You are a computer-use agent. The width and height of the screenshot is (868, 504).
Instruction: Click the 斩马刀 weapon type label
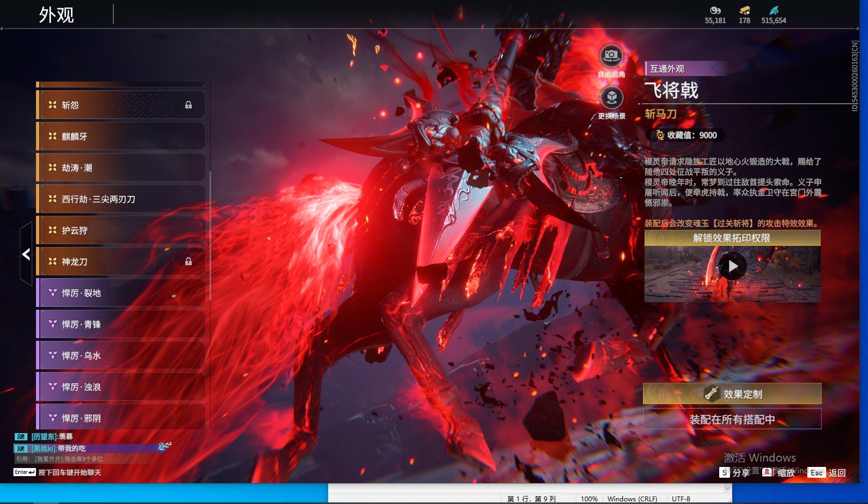(661, 114)
